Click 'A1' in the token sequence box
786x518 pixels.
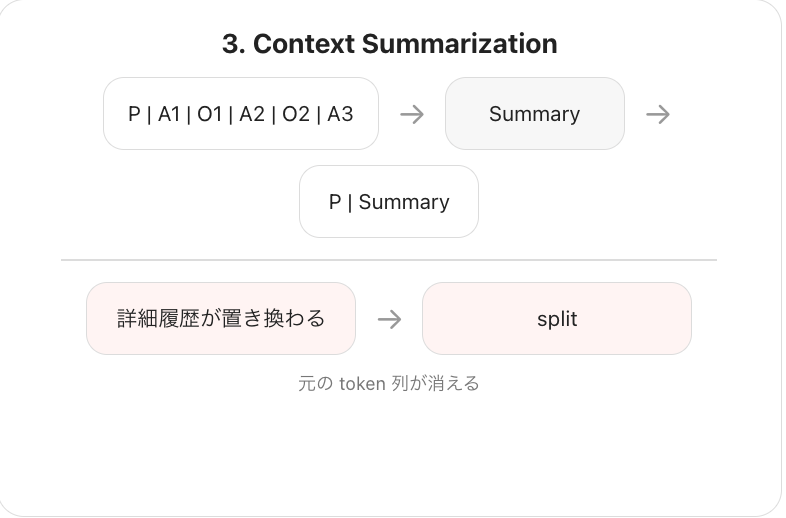coord(169,114)
